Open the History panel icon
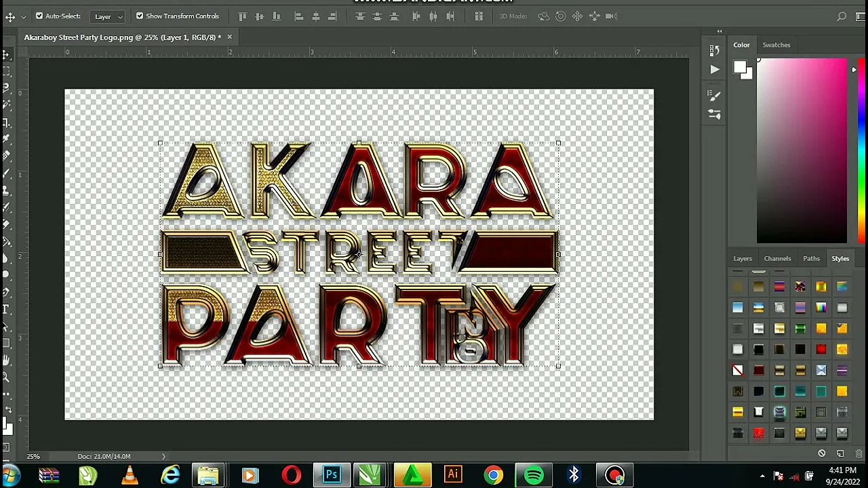The height and width of the screenshot is (488, 868). click(x=714, y=49)
